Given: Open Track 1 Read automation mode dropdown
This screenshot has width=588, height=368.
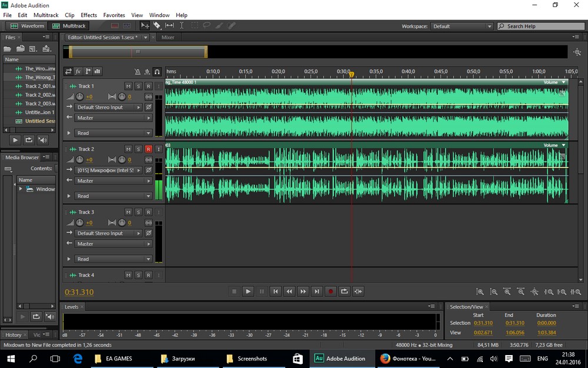Looking at the screenshot, I should coord(113,133).
